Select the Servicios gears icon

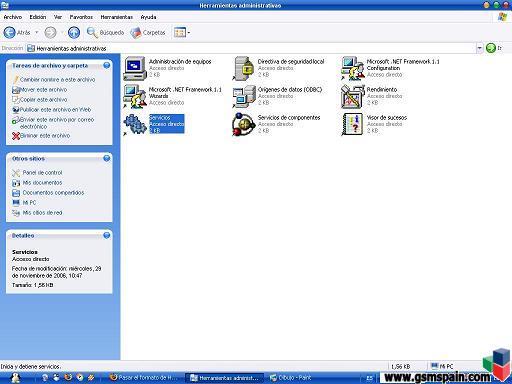[x=135, y=124]
